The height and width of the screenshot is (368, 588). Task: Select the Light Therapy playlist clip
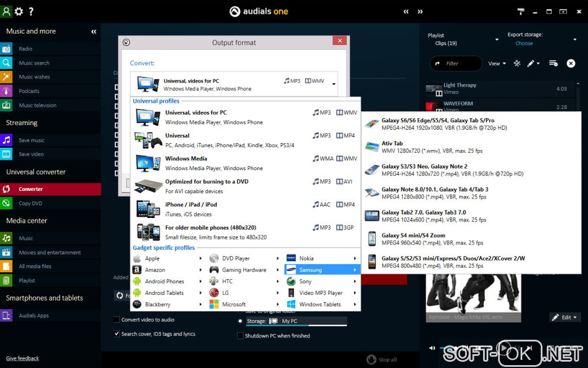pyautogui.click(x=500, y=88)
